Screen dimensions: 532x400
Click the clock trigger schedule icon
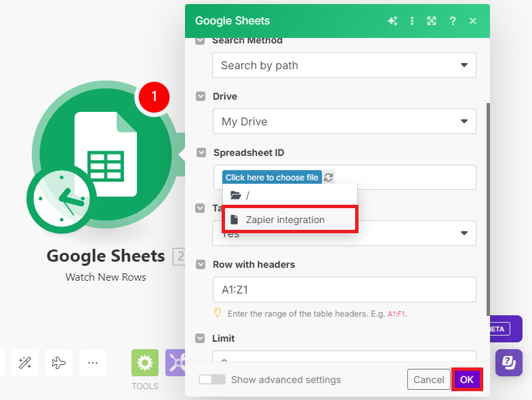62,199
